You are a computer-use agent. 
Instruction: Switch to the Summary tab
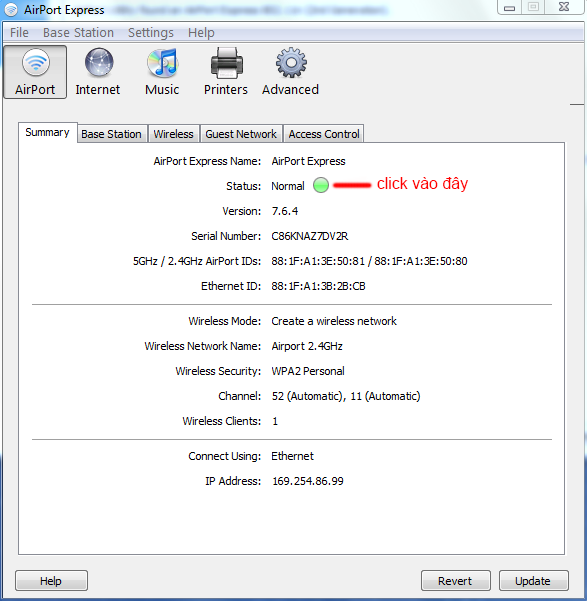[48, 133]
